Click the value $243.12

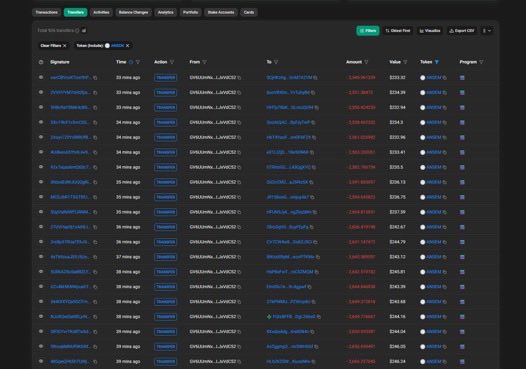(x=398, y=257)
